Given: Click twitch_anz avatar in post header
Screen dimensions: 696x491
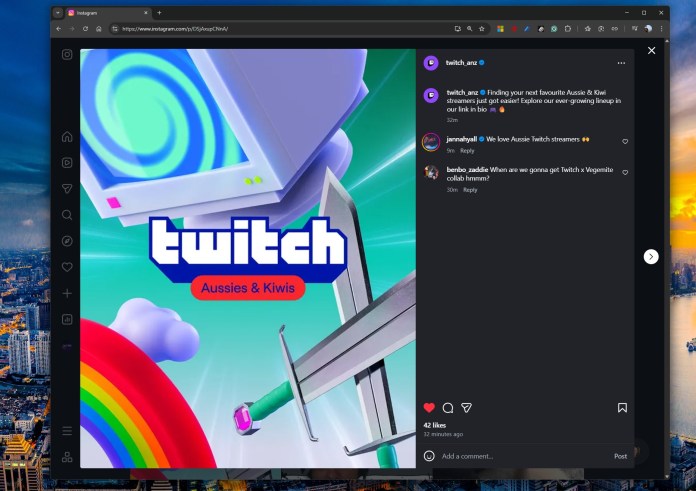Looking at the screenshot, I should point(431,63).
